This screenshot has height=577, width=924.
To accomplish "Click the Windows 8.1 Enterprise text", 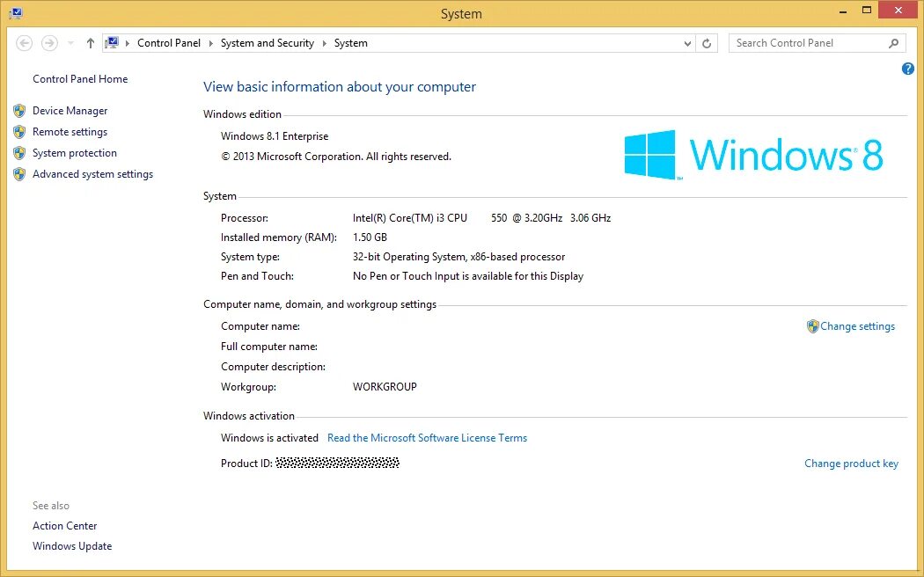I will 275,136.
